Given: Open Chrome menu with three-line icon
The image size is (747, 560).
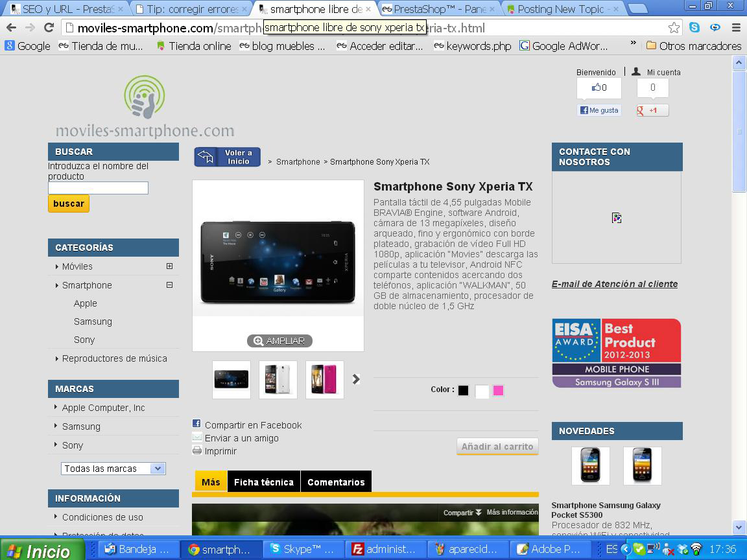Looking at the screenshot, I should pyautogui.click(x=736, y=28).
